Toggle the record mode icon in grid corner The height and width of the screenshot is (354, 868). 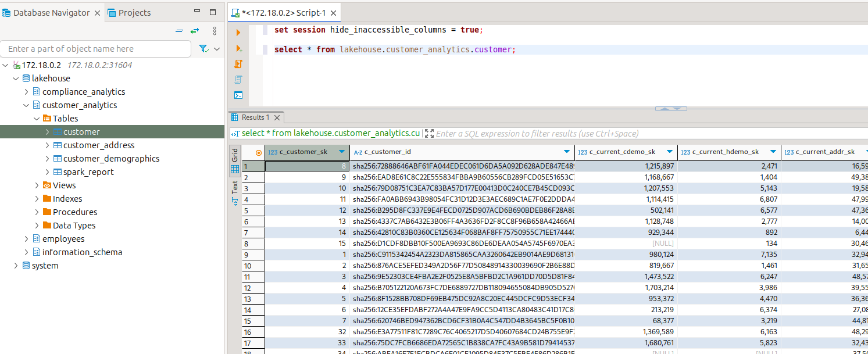(x=259, y=152)
